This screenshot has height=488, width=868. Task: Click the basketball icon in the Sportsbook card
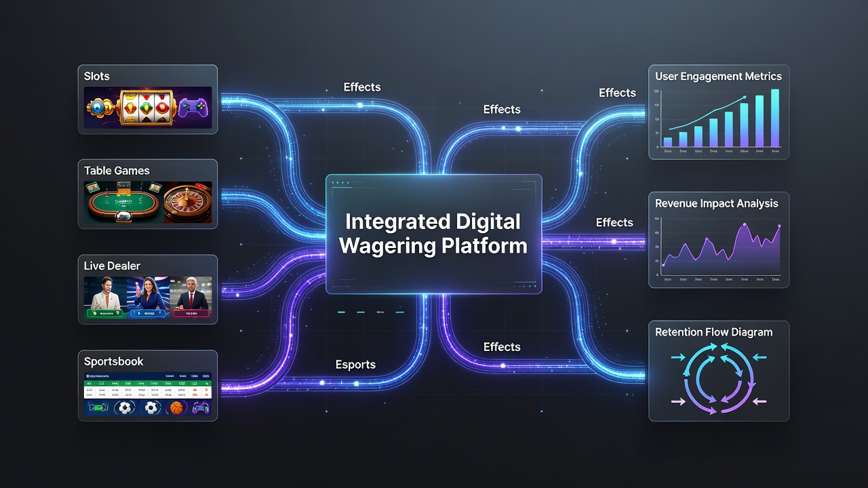tap(177, 408)
